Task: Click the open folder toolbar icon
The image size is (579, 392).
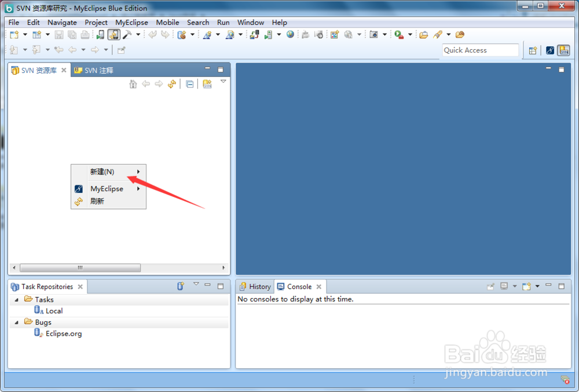Action: tap(424, 35)
